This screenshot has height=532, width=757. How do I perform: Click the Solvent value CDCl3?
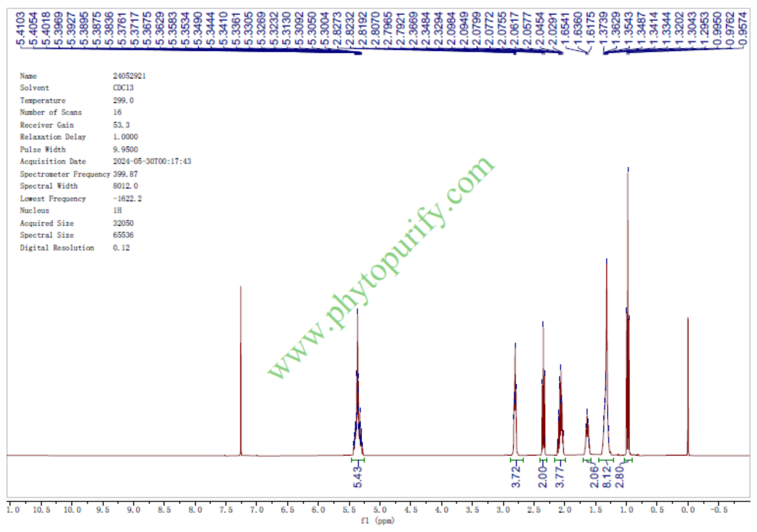pyautogui.click(x=124, y=88)
